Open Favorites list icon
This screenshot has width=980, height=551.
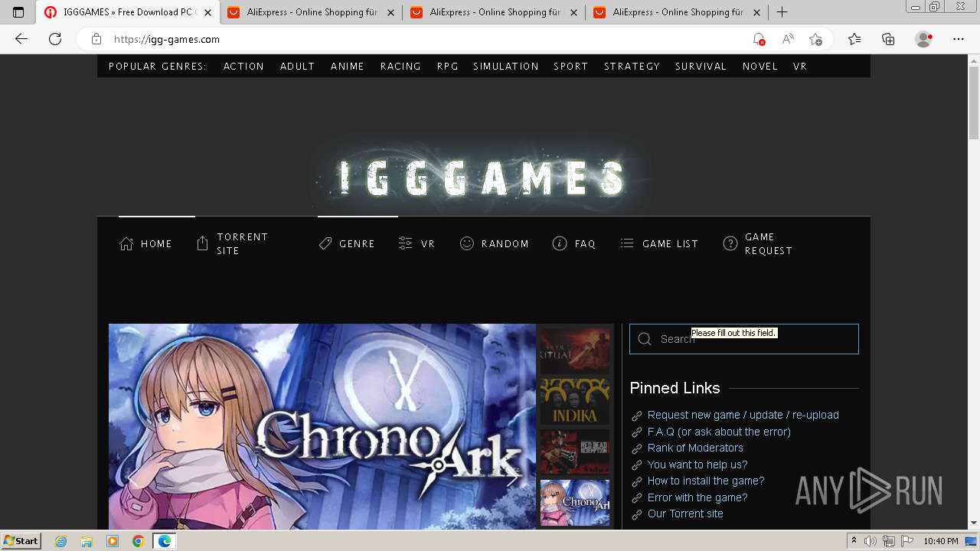point(854,39)
